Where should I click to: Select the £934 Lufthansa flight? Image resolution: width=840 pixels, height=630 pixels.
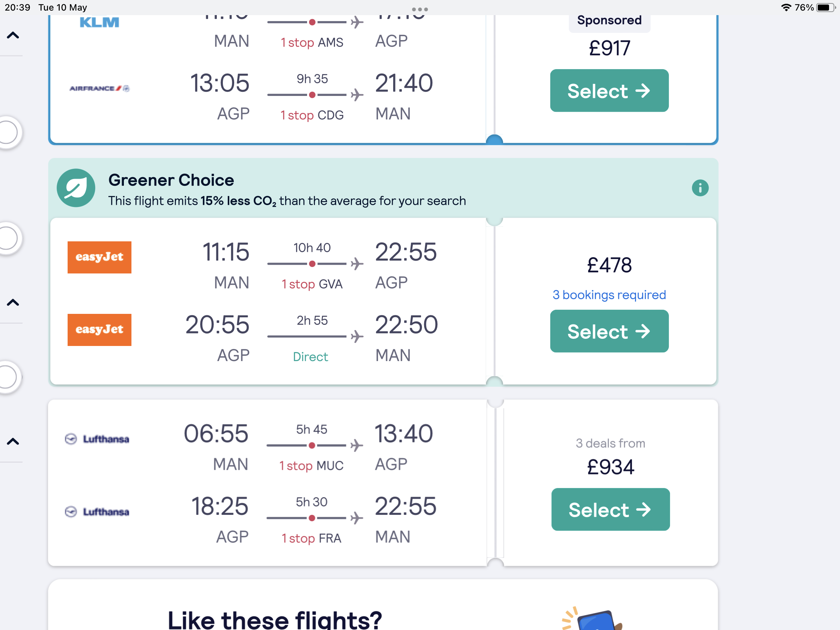click(x=610, y=509)
